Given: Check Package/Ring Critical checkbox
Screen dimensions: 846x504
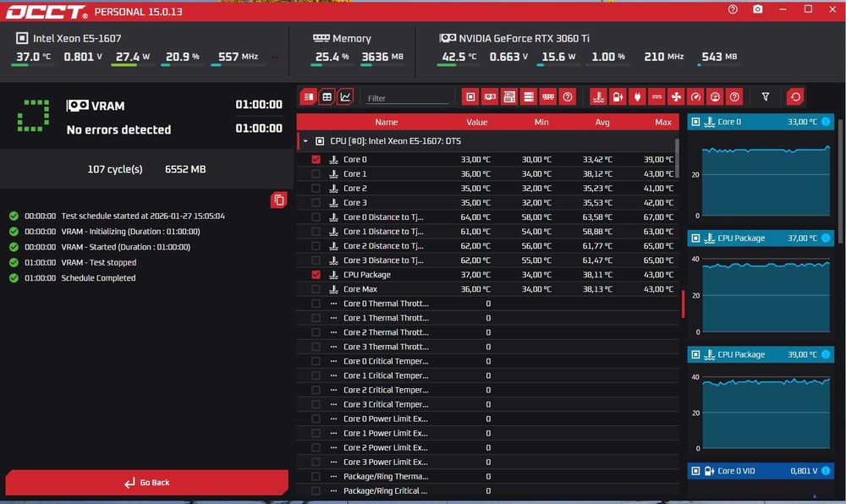Looking at the screenshot, I should (316, 491).
